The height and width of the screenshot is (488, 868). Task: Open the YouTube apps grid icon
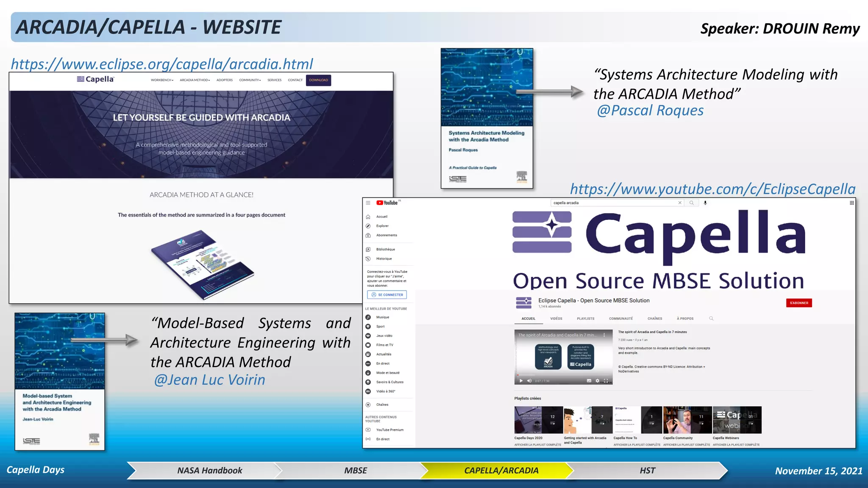click(851, 203)
